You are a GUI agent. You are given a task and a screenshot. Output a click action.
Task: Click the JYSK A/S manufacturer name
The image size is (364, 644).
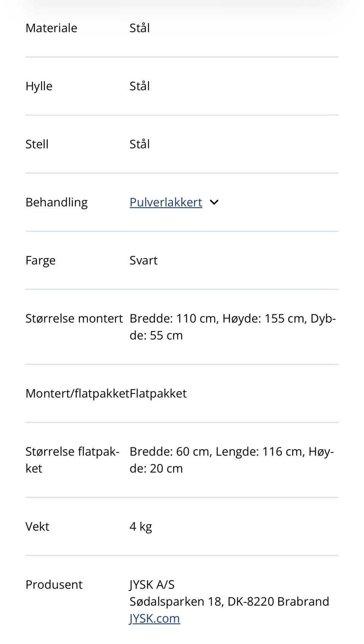[152, 585]
